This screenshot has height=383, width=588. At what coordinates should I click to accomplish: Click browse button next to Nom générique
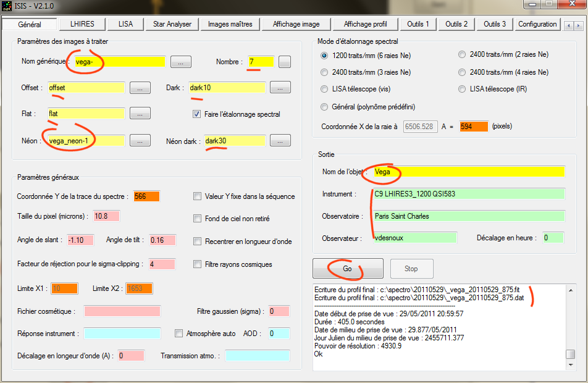click(180, 62)
